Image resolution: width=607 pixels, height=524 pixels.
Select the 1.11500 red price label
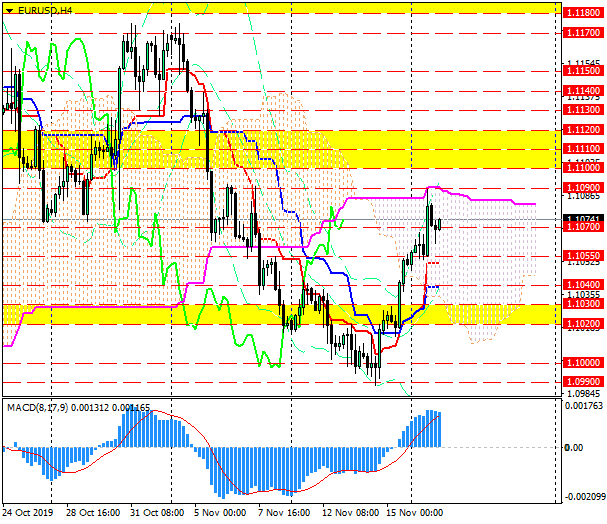(581, 71)
